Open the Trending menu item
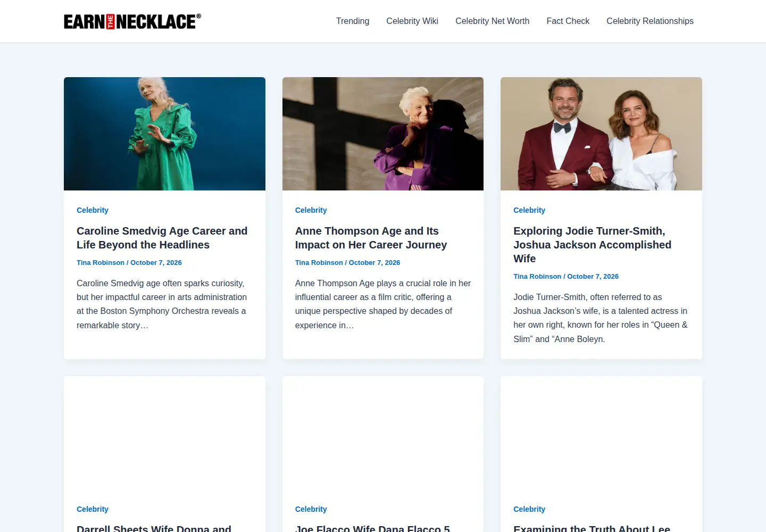766x532 pixels. point(353,21)
